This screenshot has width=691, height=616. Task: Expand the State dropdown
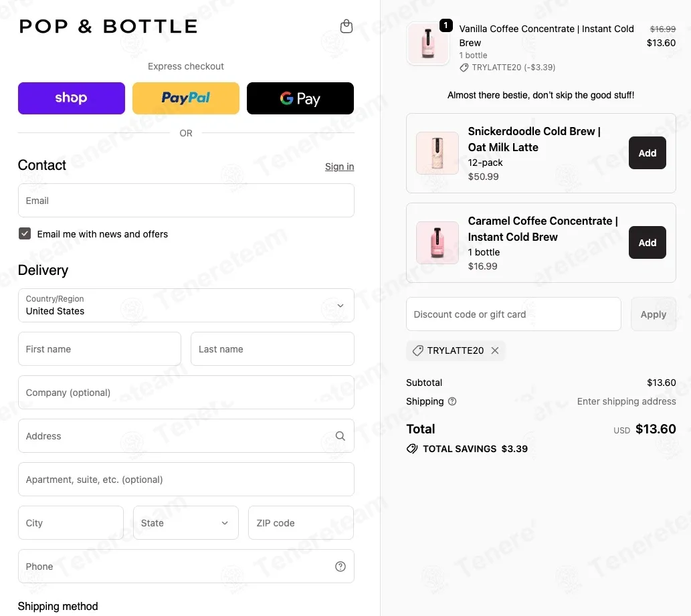tap(186, 523)
